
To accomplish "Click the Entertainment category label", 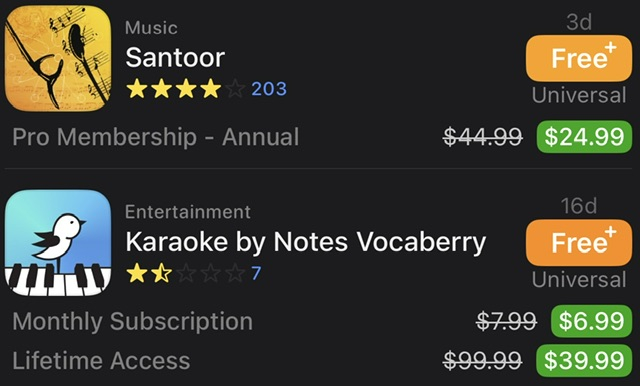I will point(188,212).
